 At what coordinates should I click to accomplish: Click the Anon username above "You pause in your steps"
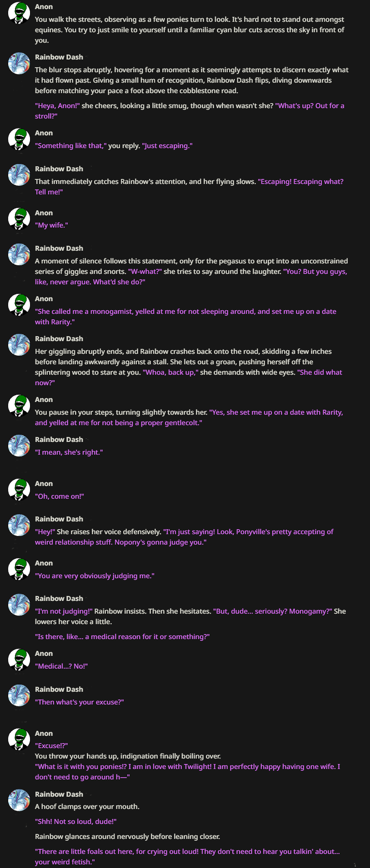point(44,400)
